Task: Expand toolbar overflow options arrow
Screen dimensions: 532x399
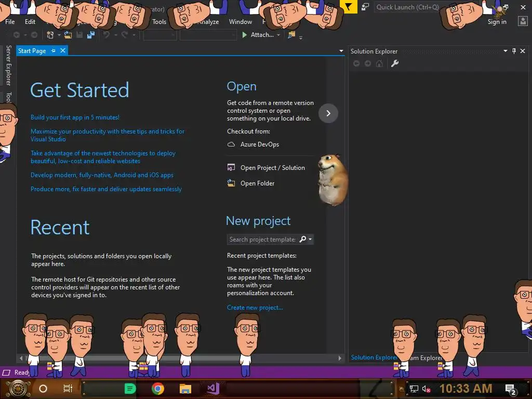Action: [x=301, y=37]
